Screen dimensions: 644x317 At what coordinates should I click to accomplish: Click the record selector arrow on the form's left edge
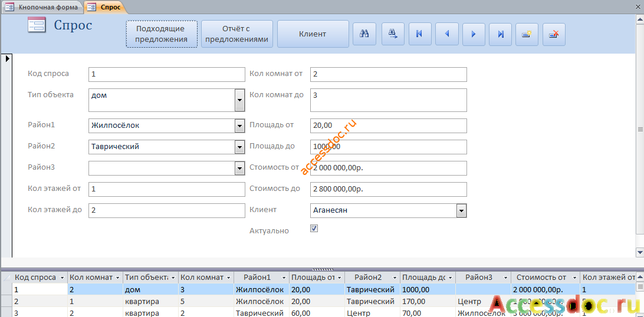pos(7,59)
